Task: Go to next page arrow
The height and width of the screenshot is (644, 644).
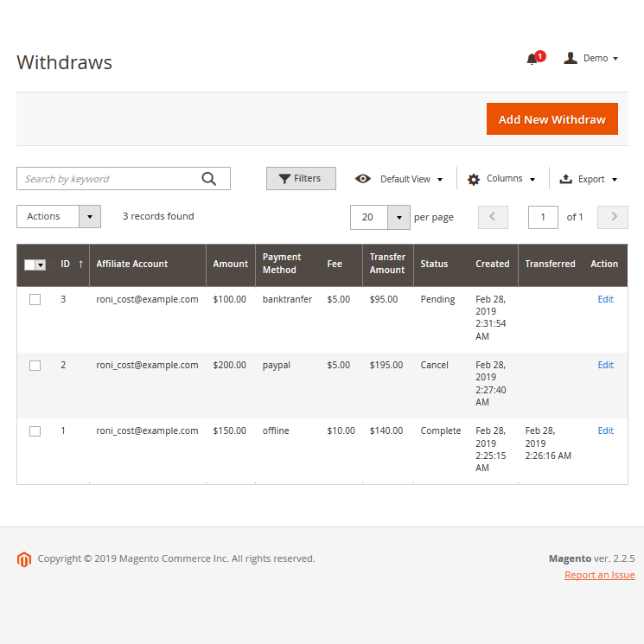Action: click(614, 217)
